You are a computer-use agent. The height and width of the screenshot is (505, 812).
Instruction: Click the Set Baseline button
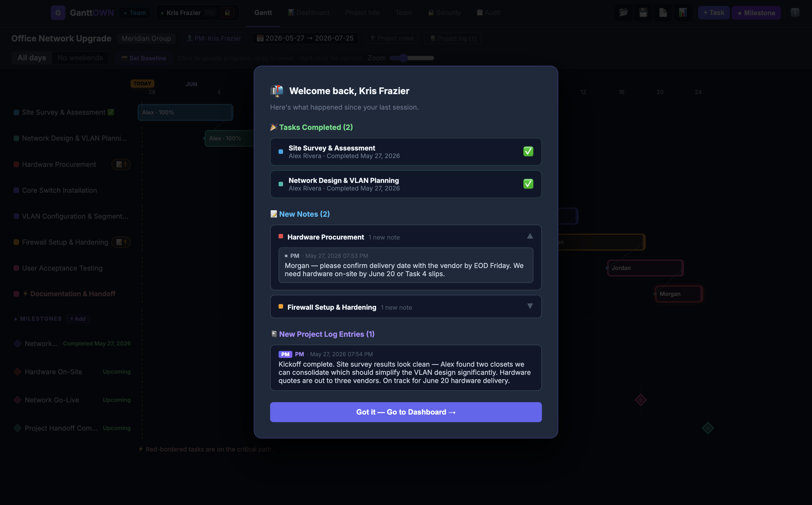(x=144, y=58)
